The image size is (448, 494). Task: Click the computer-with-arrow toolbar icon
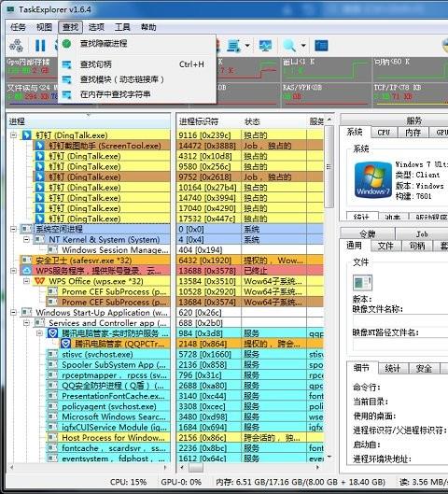point(234,46)
